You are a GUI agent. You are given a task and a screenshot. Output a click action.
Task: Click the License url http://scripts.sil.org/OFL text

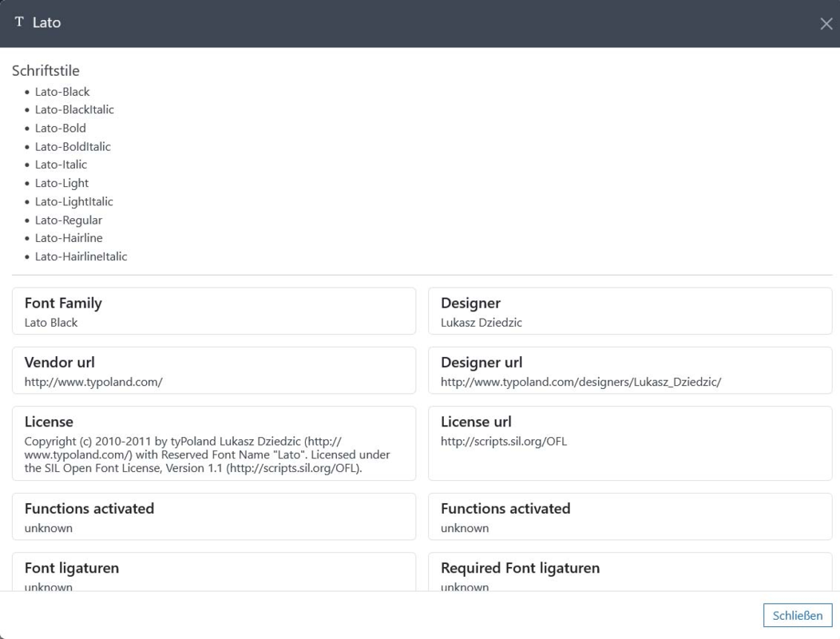pyautogui.click(x=504, y=442)
